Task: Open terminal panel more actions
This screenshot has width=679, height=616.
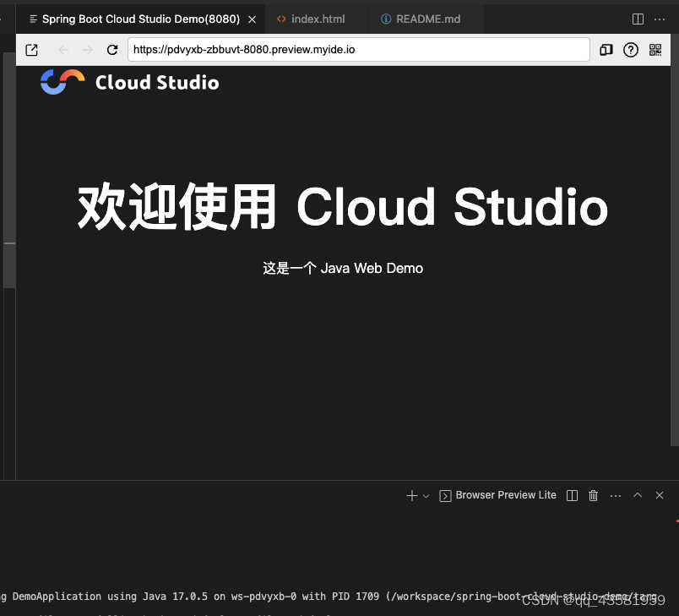Action: click(616, 495)
